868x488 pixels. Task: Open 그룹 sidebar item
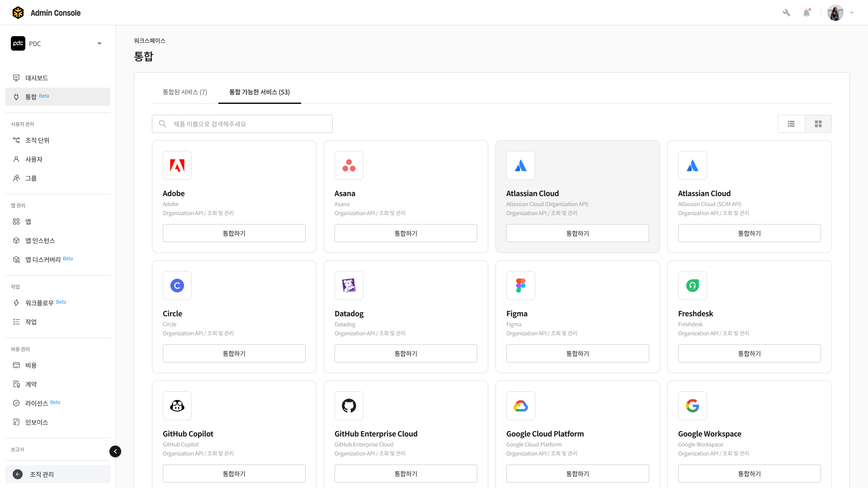pyautogui.click(x=58, y=178)
